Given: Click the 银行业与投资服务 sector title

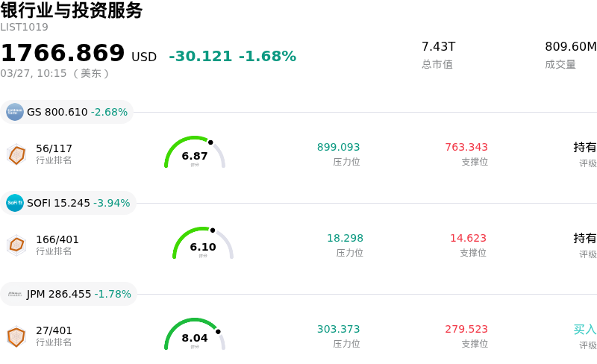Looking at the screenshot, I should click(x=72, y=10).
